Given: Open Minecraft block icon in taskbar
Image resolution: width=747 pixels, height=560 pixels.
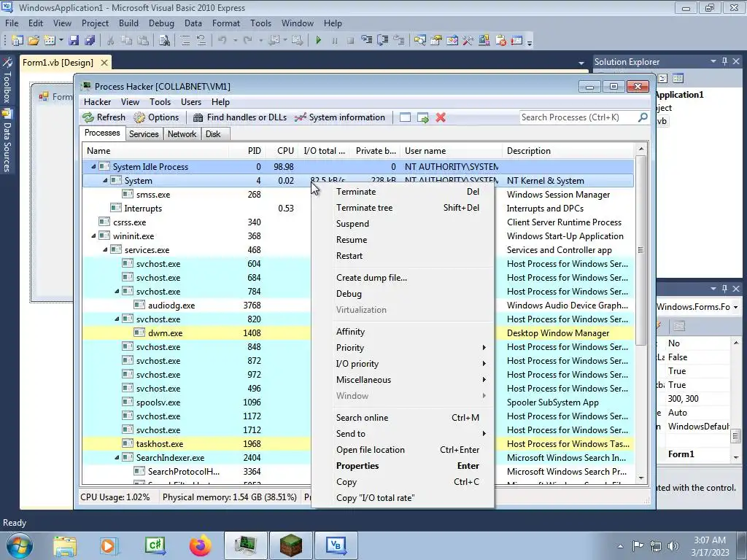Looking at the screenshot, I should [290, 545].
